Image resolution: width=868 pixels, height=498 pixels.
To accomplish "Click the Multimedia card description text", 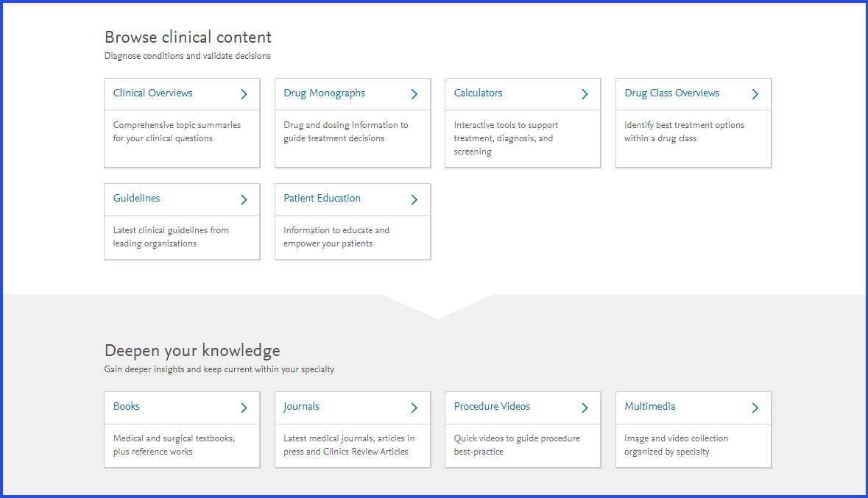I will [x=676, y=445].
